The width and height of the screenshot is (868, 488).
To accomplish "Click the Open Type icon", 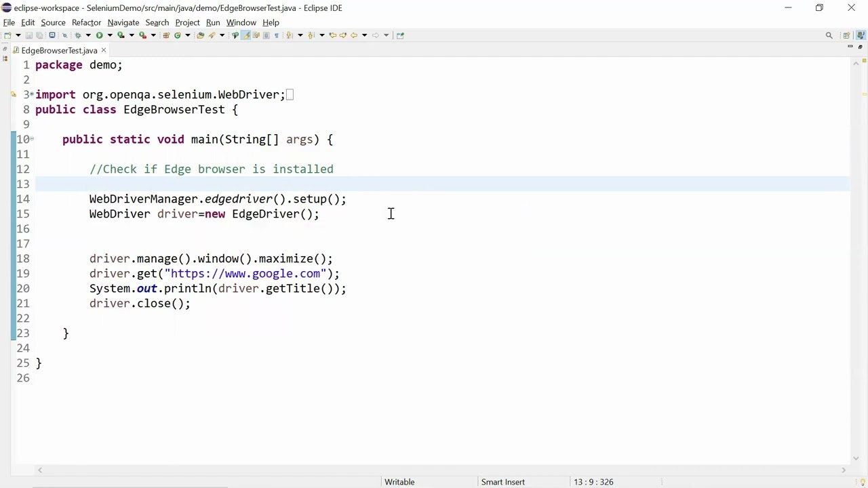I will [x=200, y=35].
